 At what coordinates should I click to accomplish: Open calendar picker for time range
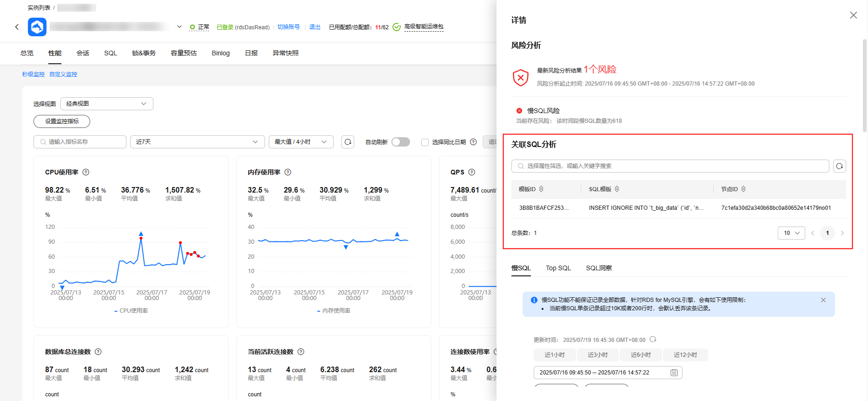coord(674,373)
